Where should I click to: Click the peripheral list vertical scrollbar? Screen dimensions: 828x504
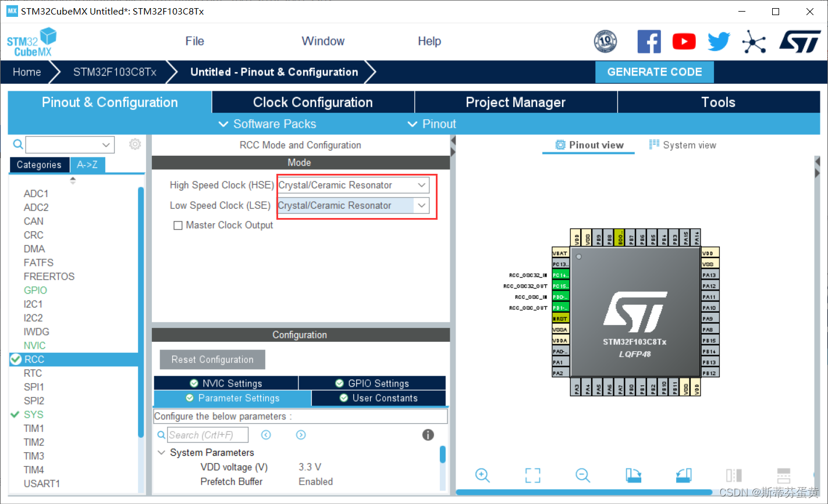click(x=141, y=312)
